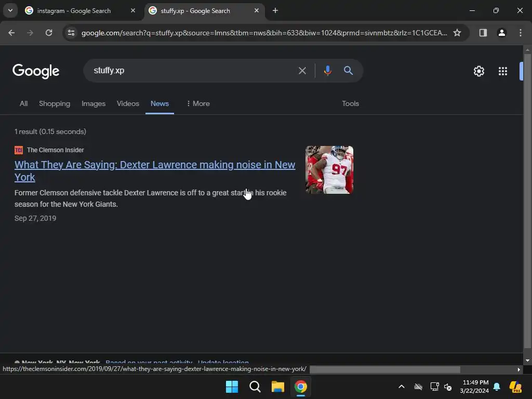532x399 pixels.
Task: Open the clock showing 11:49 PM
Action: [x=474, y=387]
